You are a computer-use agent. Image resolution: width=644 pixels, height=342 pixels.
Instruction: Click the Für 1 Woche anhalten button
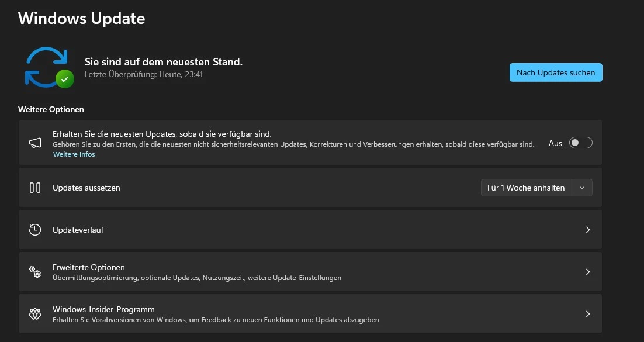pos(526,188)
